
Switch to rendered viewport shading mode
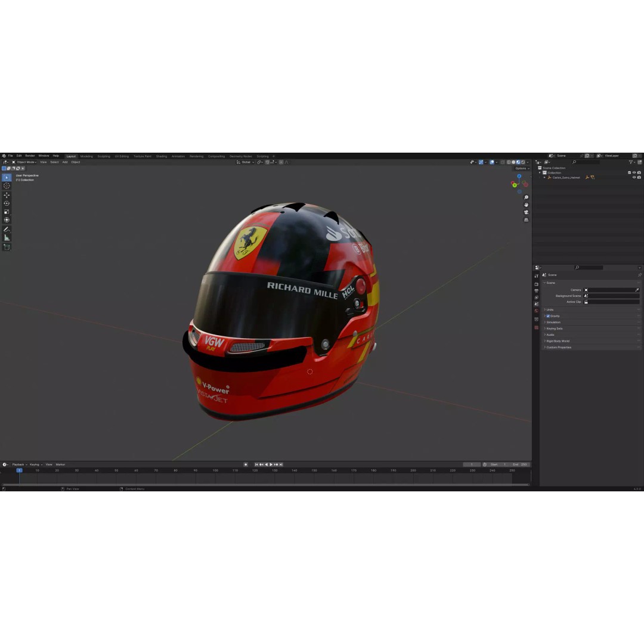(523, 162)
